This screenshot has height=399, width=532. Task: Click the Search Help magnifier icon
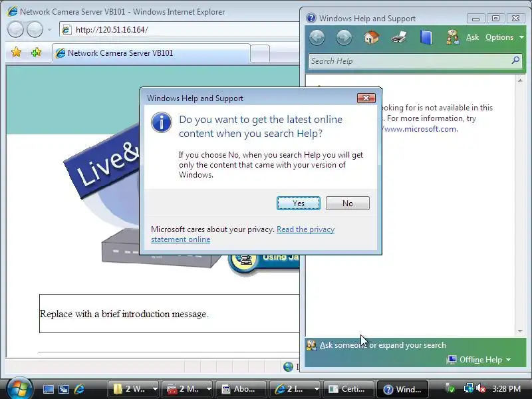pyautogui.click(x=516, y=61)
